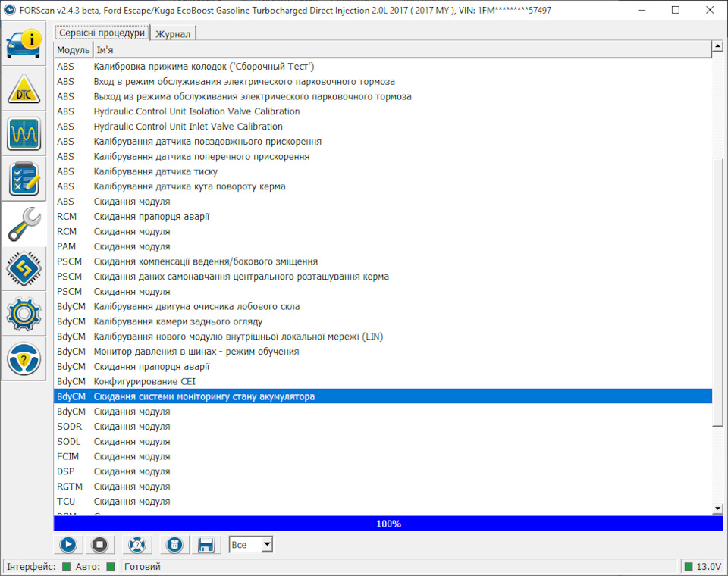Open the tests checklist section
The width and height of the screenshot is (728, 576).
[x=24, y=179]
